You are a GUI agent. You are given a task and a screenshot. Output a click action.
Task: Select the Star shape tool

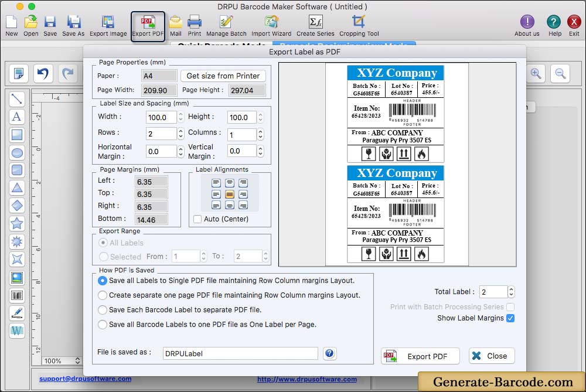tap(17, 223)
